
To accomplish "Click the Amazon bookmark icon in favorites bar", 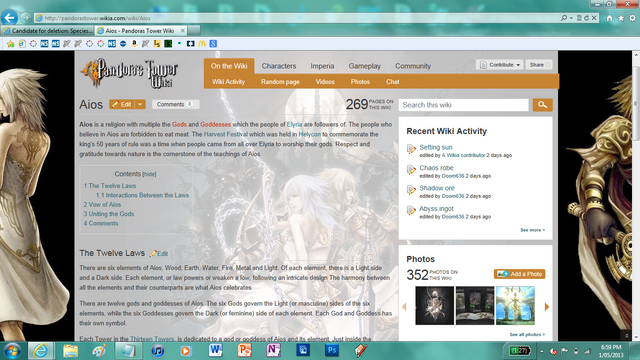I will tap(134, 44).
